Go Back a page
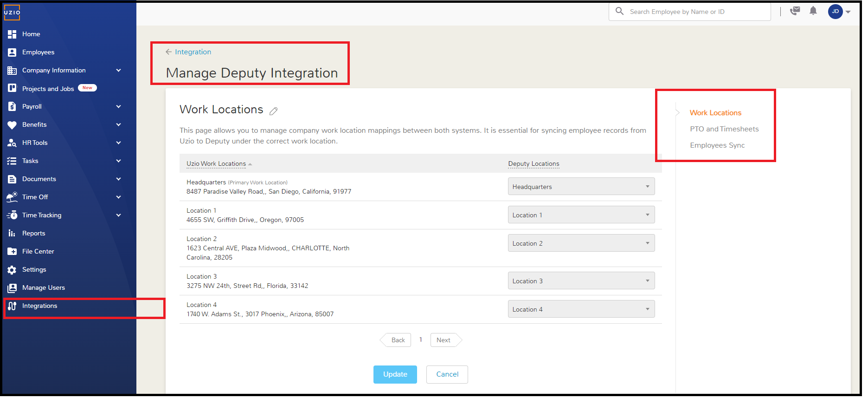Screen dimensions: 868x398 pos(396,340)
